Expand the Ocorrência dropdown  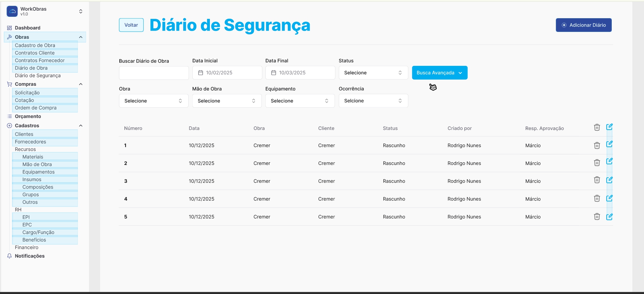(373, 101)
